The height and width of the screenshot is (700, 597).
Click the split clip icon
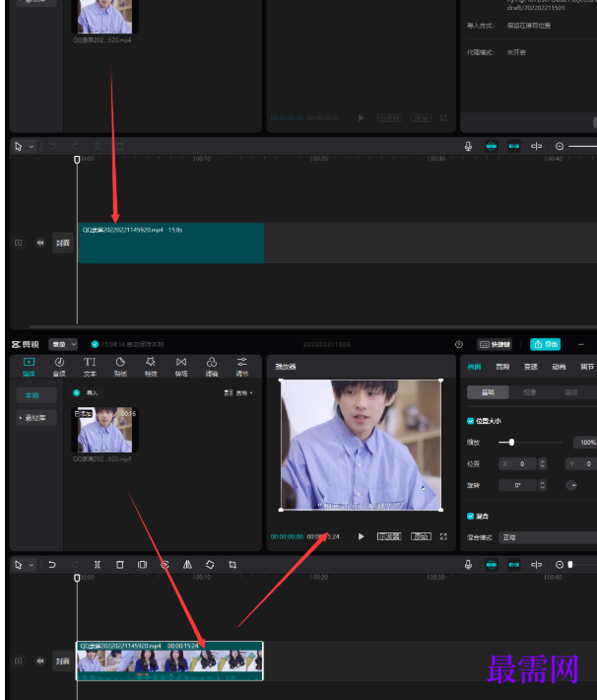coord(98,565)
